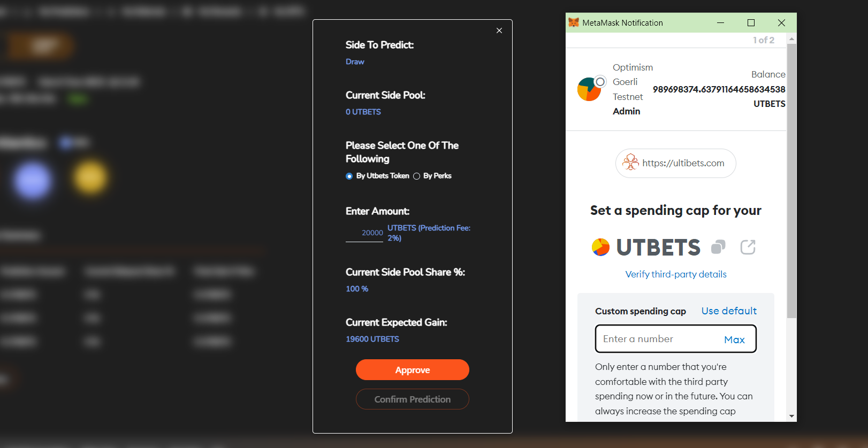Click the Confirm Prediction button
This screenshot has height=448, width=868.
pyautogui.click(x=412, y=399)
